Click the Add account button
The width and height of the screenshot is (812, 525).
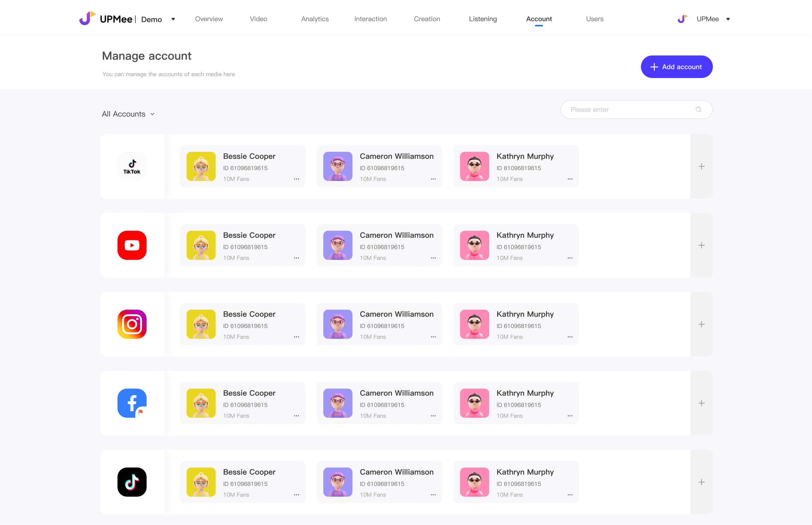click(676, 67)
